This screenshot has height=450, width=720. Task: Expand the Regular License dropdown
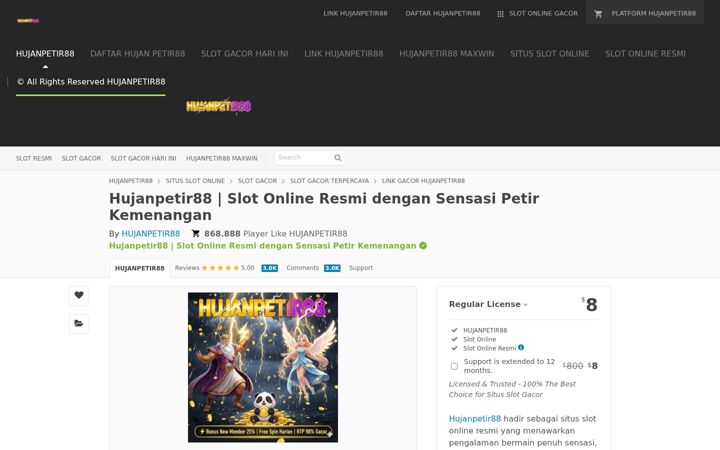[x=488, y=304]
